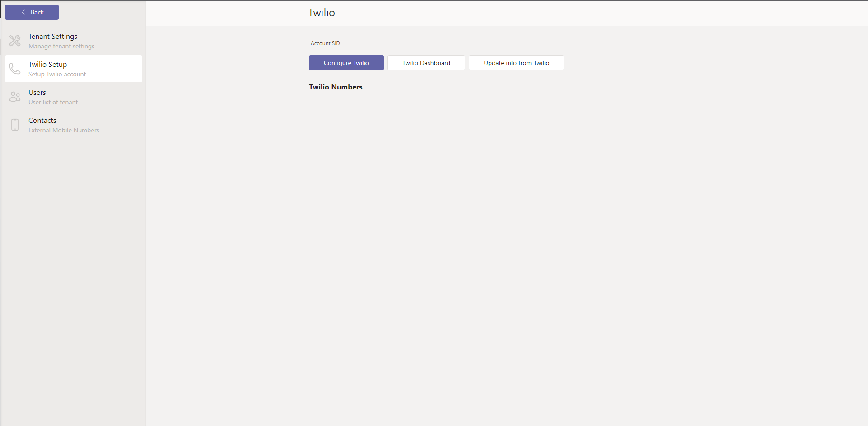This screenshot has height=426, width=868.
Task: Open the Twilio Dashboard button
Action: pyautogui.click(x=426, y=63)
